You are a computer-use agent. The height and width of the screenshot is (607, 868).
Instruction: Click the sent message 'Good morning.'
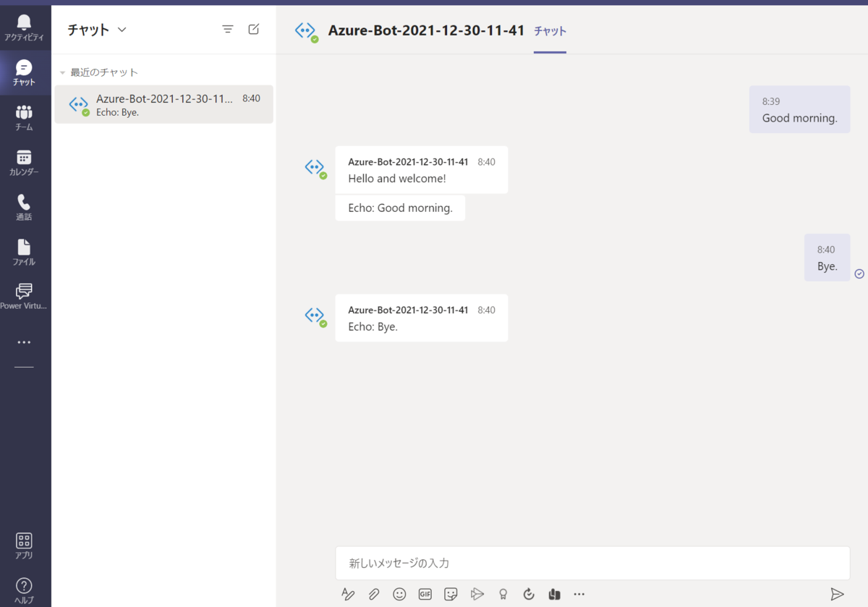coord(799,109)
